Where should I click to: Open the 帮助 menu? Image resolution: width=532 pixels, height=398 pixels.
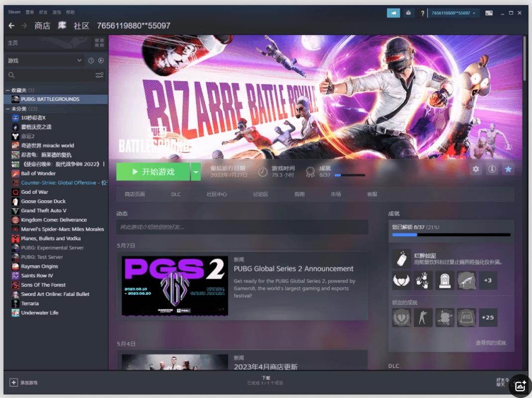[70, 12]
